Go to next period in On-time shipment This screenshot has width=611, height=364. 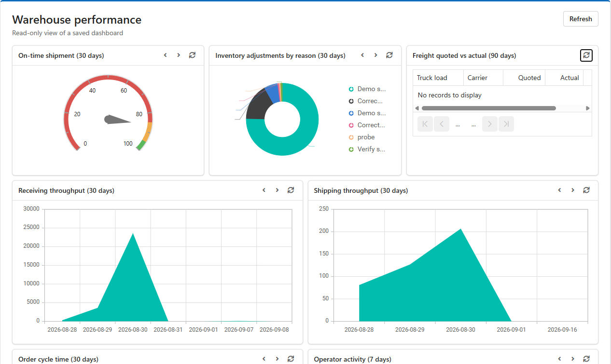(179, 55)
